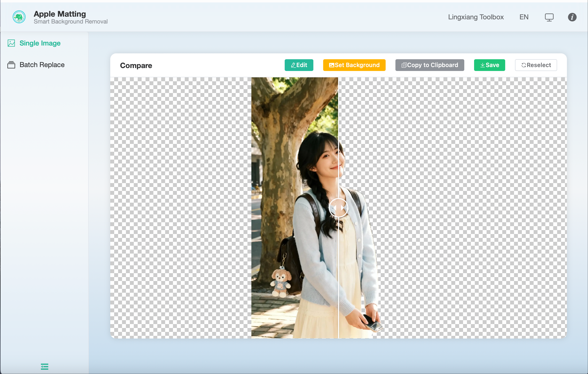
Task: Copy the matted result to clipboard
Action: click(429, 65)
